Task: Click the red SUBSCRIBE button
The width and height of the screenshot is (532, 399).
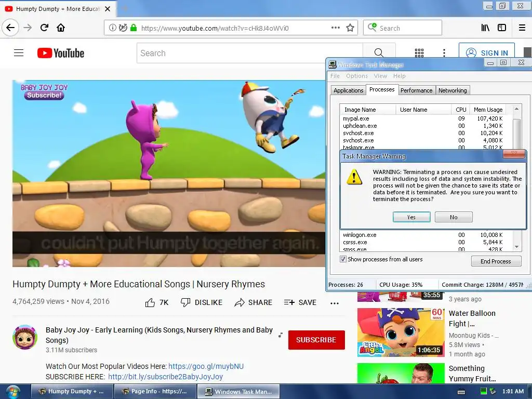Action: tap(316, 340)
